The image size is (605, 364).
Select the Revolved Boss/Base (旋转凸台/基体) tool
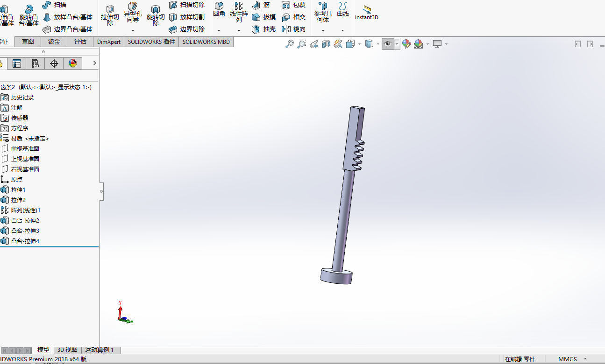pos(29,15)
